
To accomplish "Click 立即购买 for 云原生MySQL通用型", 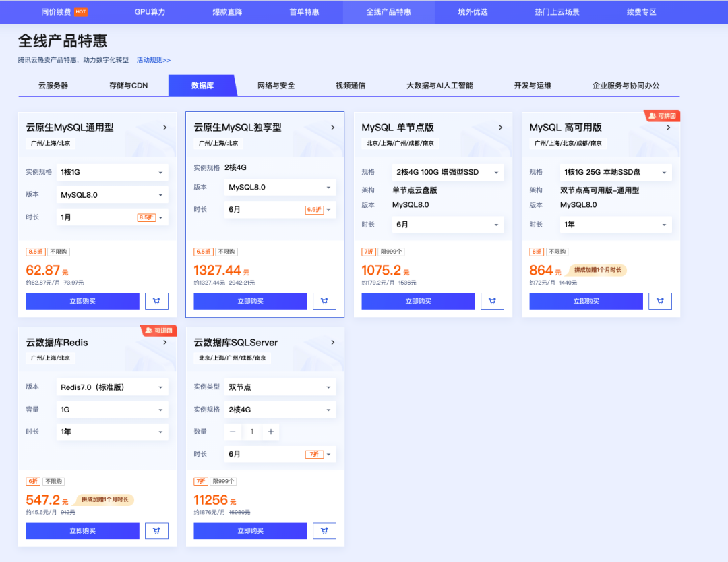I will pyautogui.click(x=83, y=301).
